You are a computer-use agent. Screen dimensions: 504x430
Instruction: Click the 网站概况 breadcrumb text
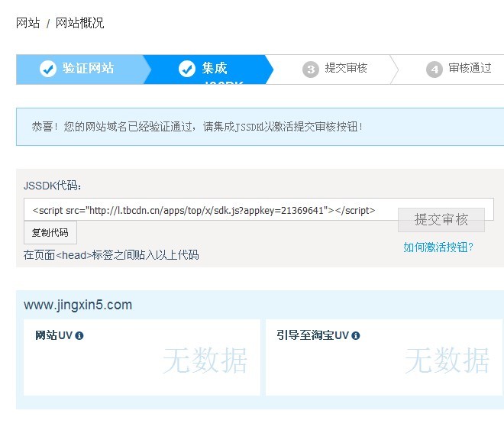(x=79, y=23)
